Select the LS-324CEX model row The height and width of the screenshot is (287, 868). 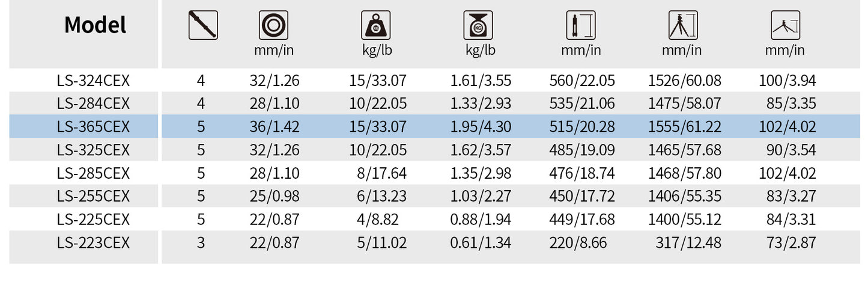93,81
